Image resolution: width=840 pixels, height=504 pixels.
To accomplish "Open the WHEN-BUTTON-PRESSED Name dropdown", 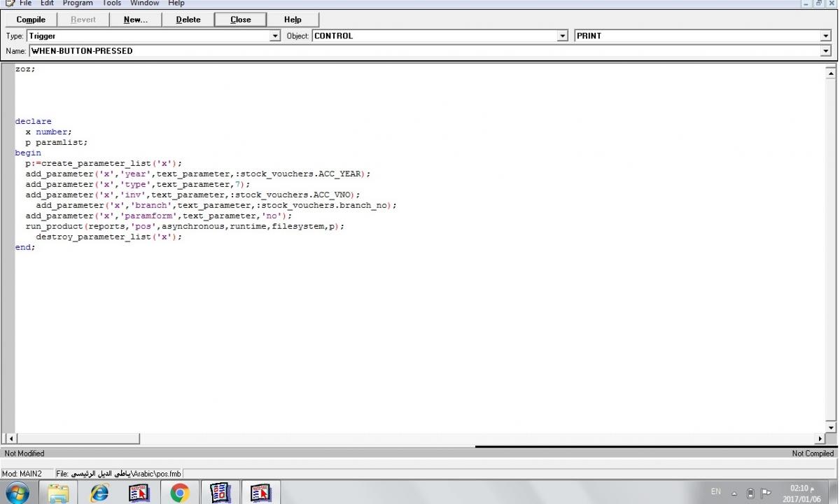I will [826, 51].
